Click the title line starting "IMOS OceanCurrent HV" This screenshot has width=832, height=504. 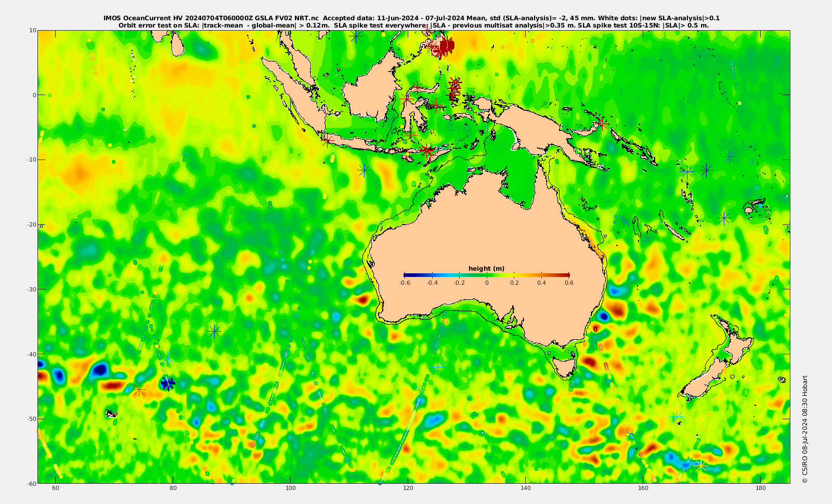pos(411,18)
